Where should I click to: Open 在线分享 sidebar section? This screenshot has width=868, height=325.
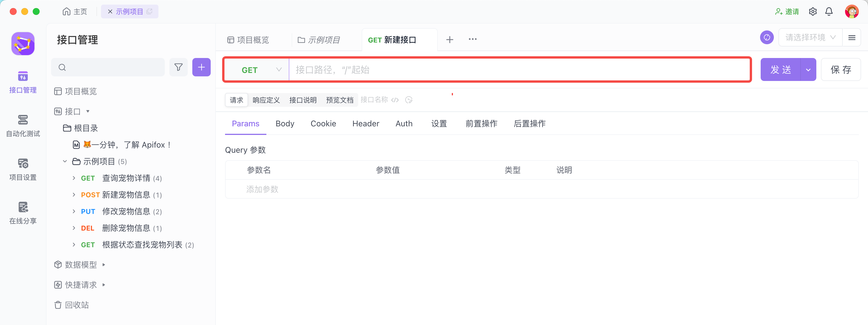click(x=23, y=213)
